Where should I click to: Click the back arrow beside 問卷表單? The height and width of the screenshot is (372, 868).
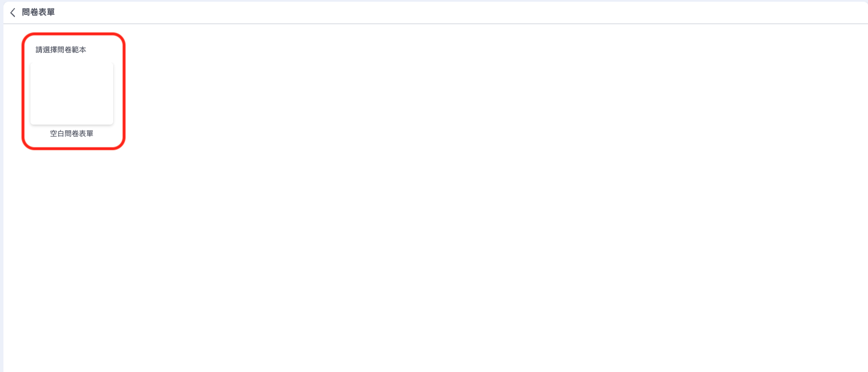click(x=13, y=13)
